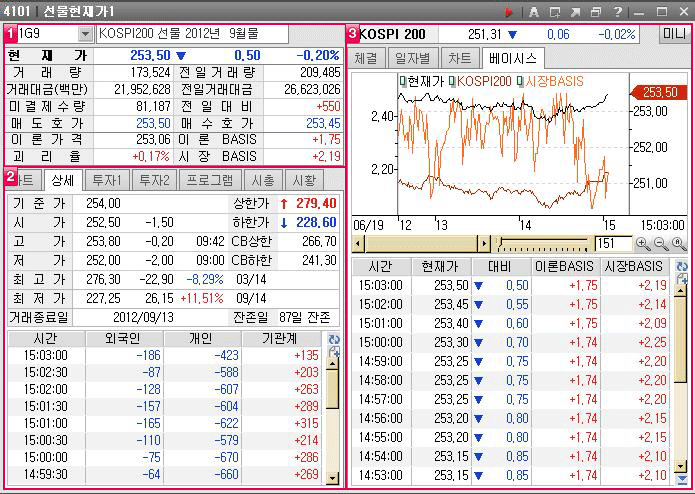Click down arrow of basis table scrollbar
Image resolution: width=695 pixels, height=494 pixels.
680,466
